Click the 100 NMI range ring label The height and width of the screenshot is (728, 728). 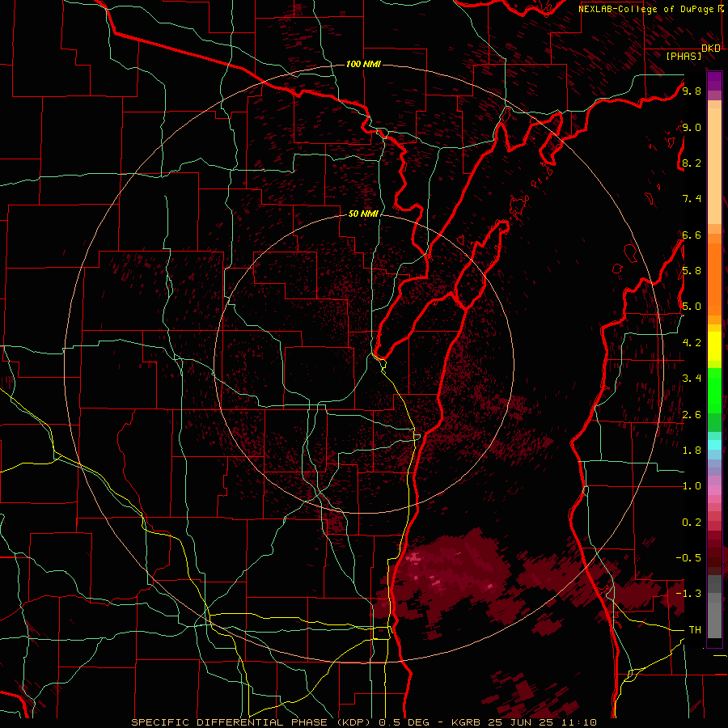tap(363, 64)
